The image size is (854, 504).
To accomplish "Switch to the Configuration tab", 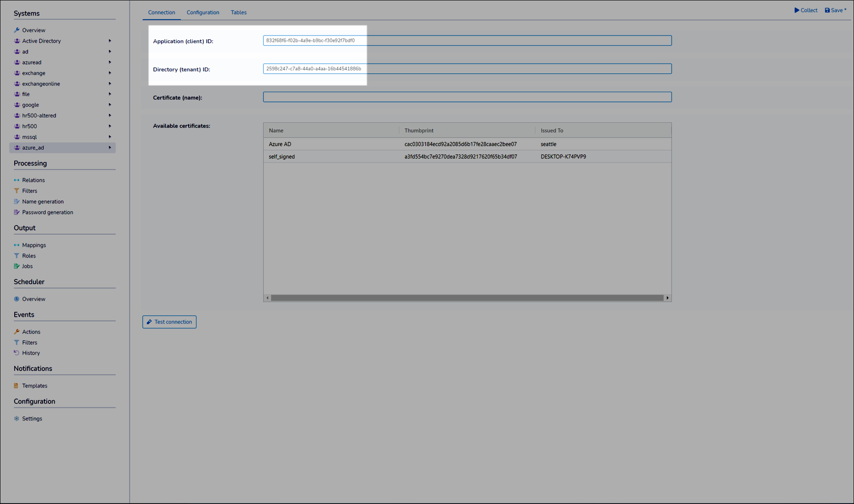I will (x=203, y=12).
